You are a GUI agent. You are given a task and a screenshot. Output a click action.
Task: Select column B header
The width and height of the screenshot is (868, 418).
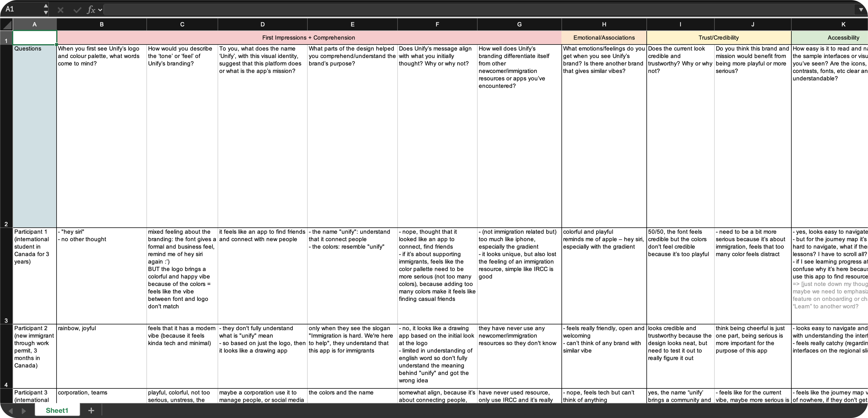102,24
